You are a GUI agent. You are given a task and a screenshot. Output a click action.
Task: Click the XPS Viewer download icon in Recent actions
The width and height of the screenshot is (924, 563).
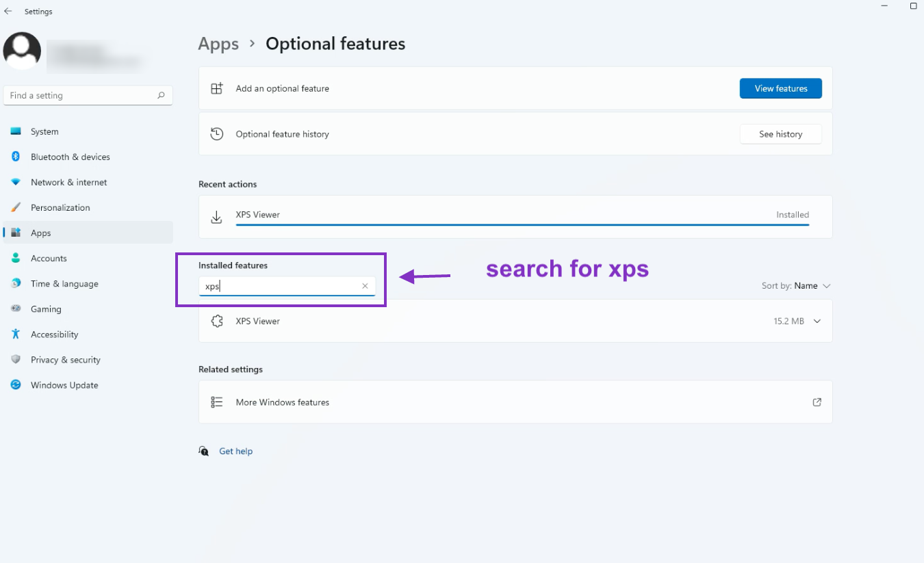coord(217,217)
